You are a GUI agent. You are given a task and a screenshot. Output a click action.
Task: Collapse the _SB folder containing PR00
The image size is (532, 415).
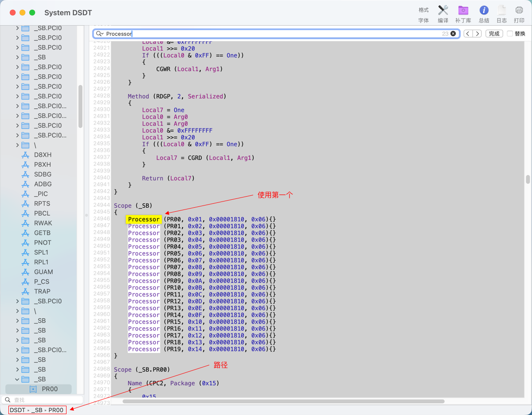[x=17, y=379]
